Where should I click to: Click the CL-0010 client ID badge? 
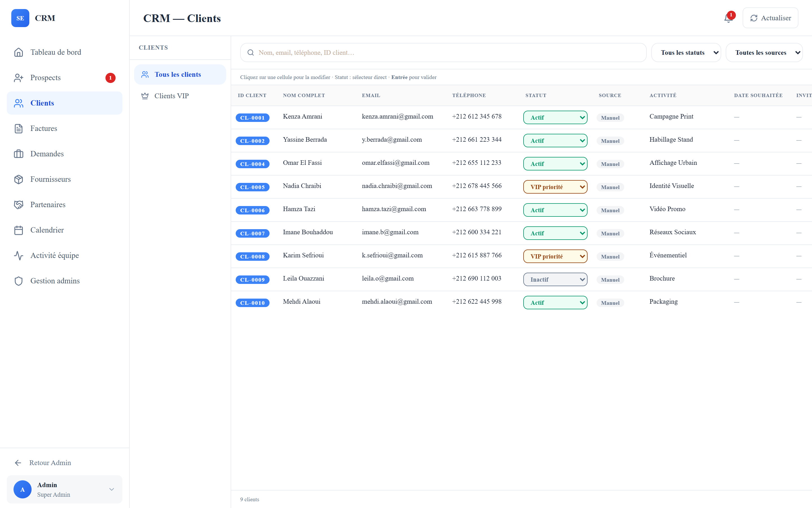[x=253, y=303]
